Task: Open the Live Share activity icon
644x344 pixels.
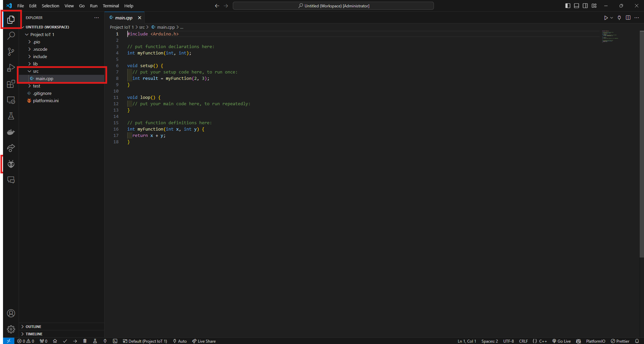Action: [x=11, y=148]
